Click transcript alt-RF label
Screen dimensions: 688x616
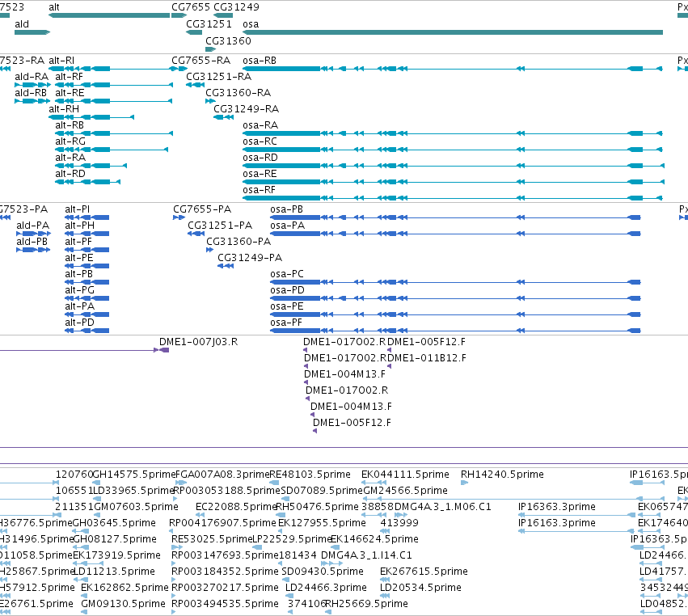69,77
